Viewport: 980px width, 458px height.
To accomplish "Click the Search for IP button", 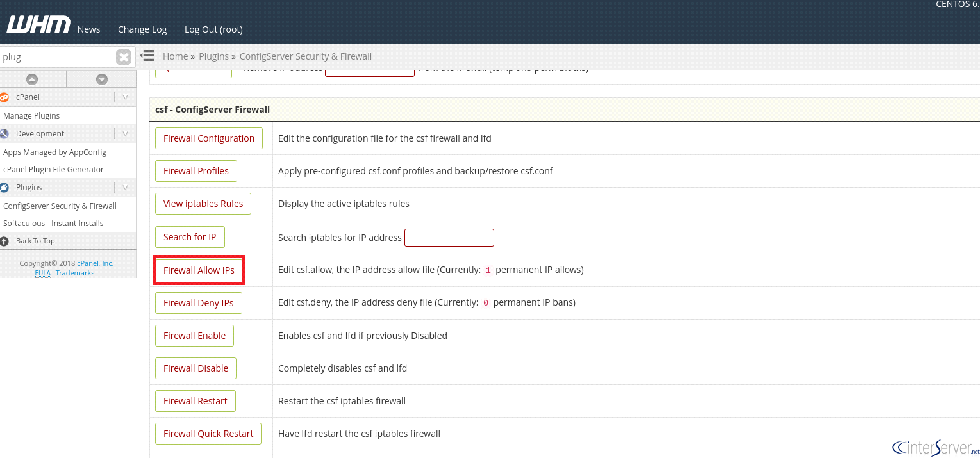I will point(190,237).
